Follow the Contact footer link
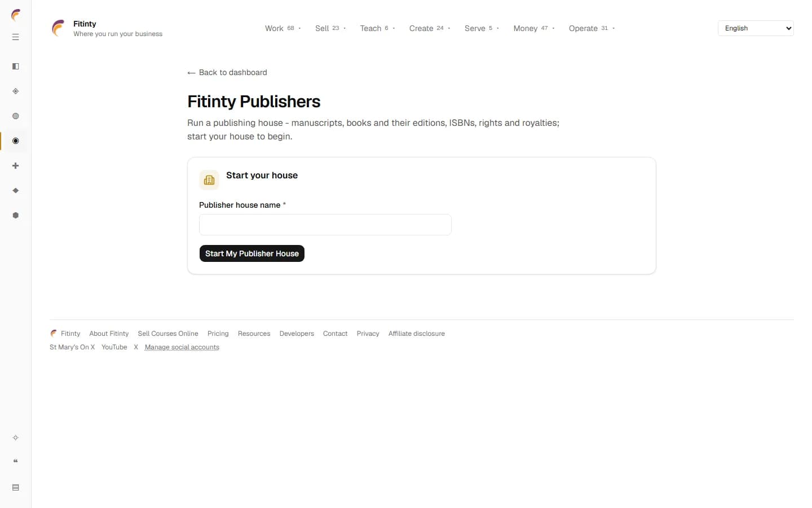The height and width of the screenshot is (508, 812). click(x=336, y=334)
